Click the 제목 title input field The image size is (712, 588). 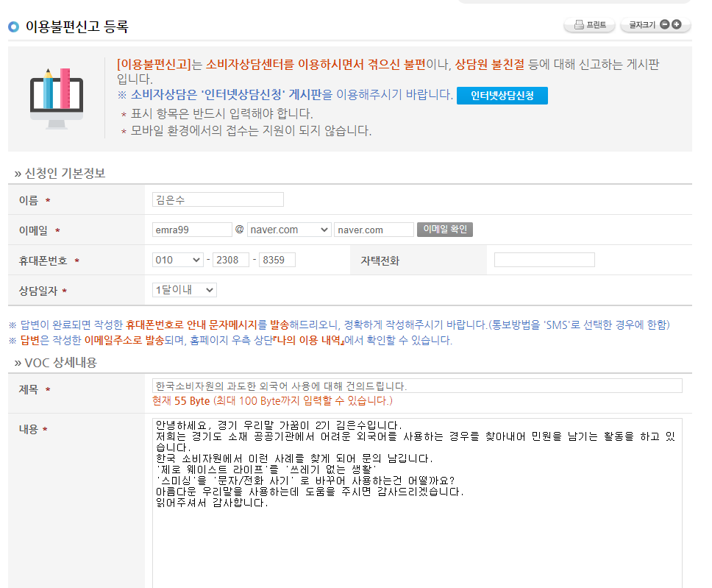pyautogui.click(x=417, y=386)
